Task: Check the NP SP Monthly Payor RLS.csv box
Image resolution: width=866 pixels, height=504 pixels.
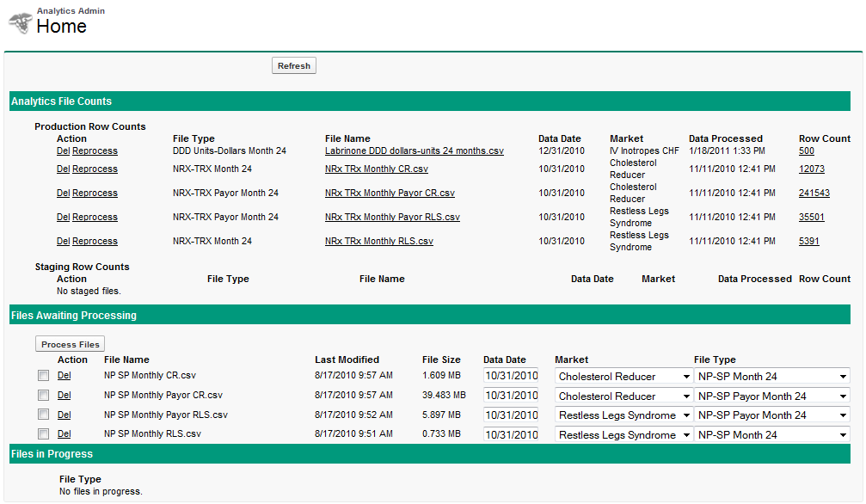Action: [43, 415]
